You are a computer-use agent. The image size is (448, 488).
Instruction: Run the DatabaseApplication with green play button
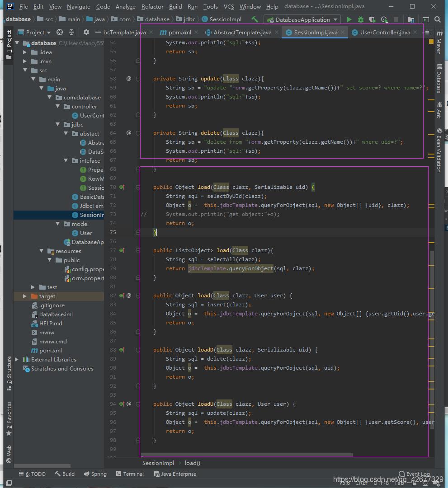(349, 19)
